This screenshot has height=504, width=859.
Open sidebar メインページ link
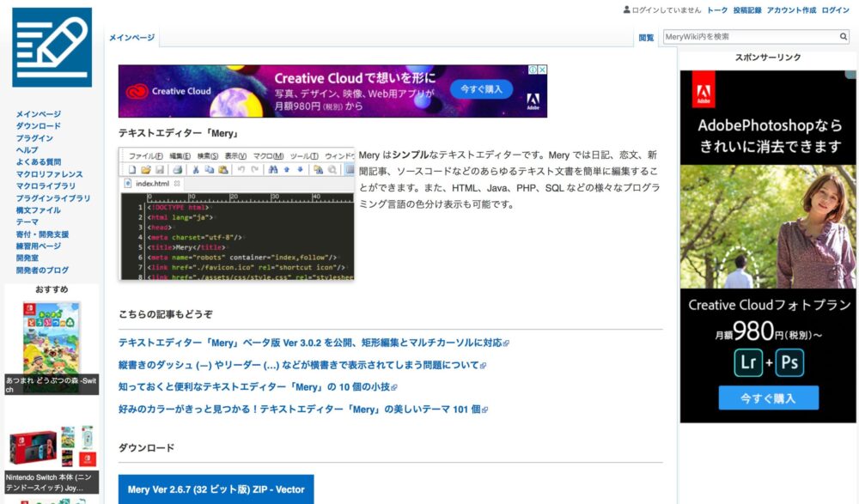click(x=39, y=114)
